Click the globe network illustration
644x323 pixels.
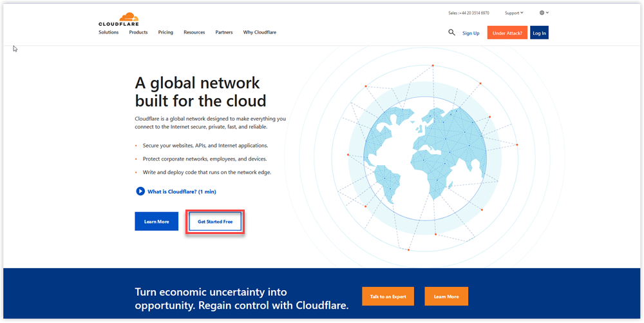pos(425,158)
